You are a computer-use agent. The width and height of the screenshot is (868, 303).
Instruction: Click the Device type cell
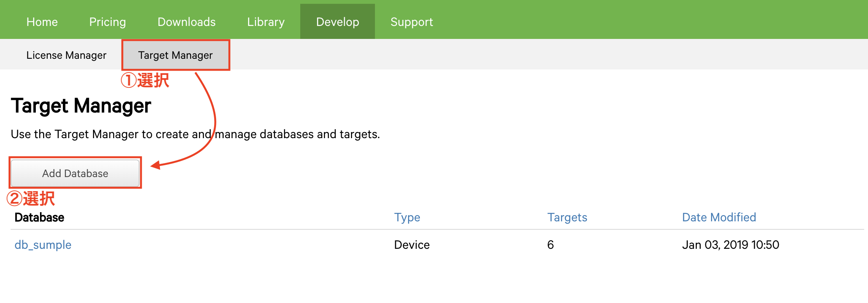click(412, 245)
